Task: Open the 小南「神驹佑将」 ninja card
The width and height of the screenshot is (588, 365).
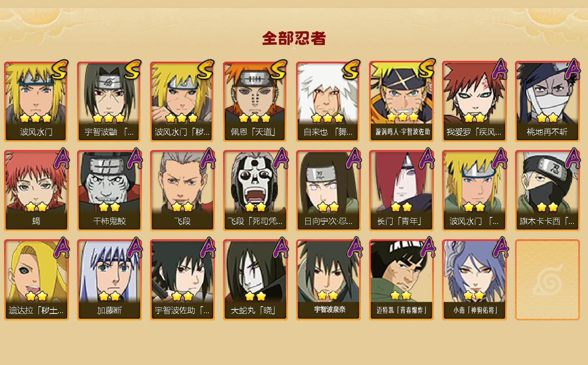Action: tap(474, 280)
